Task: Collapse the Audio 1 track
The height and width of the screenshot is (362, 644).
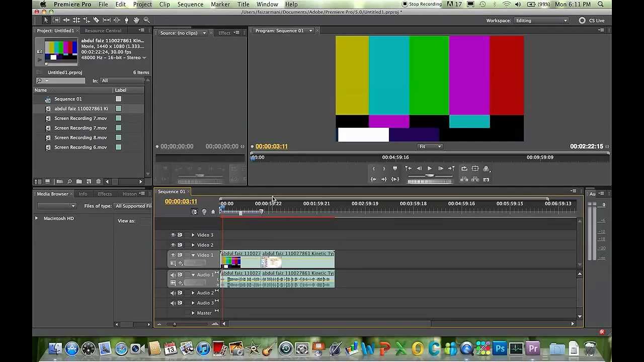Action: point(193,275)
